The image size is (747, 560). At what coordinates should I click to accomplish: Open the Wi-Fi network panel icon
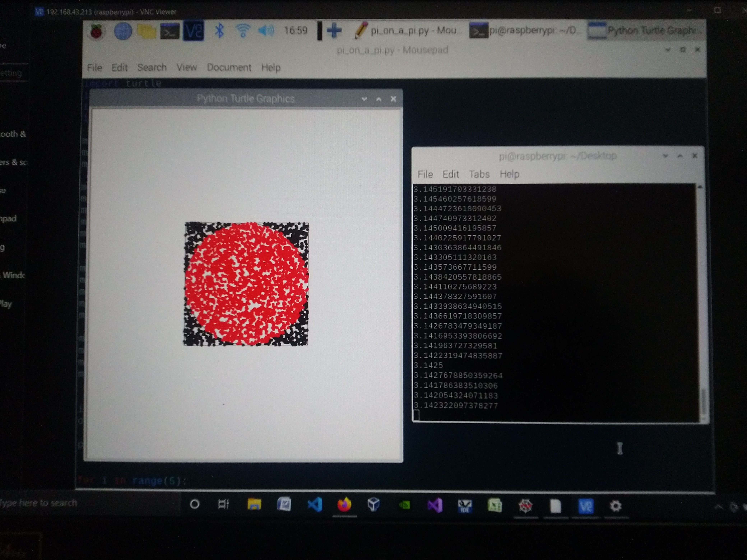coord(243,31)
